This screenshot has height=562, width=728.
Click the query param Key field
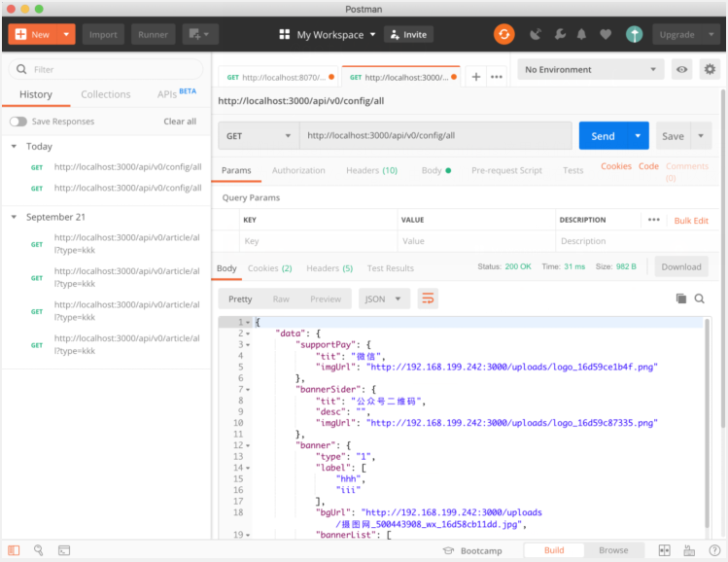[x=319, y=241]
